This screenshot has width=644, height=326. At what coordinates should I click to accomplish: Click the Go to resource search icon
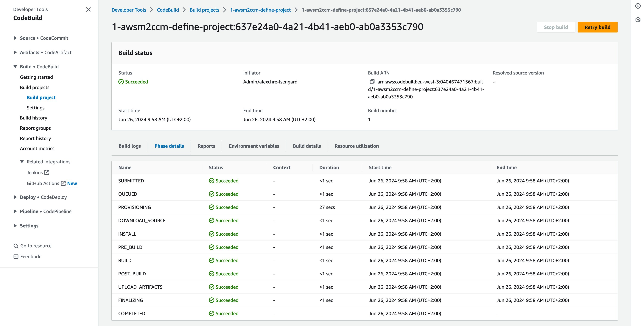pyautogui.click(x=16, y=246)
